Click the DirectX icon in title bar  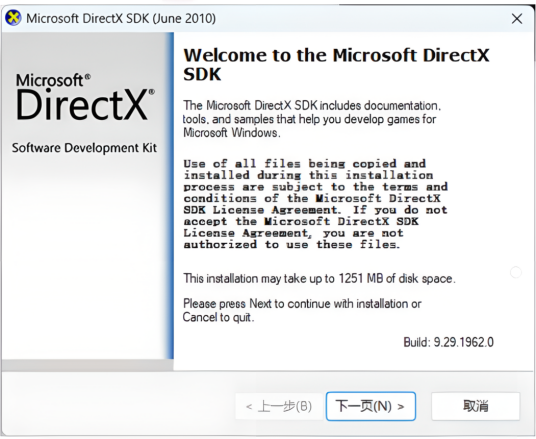pos(13,18)
